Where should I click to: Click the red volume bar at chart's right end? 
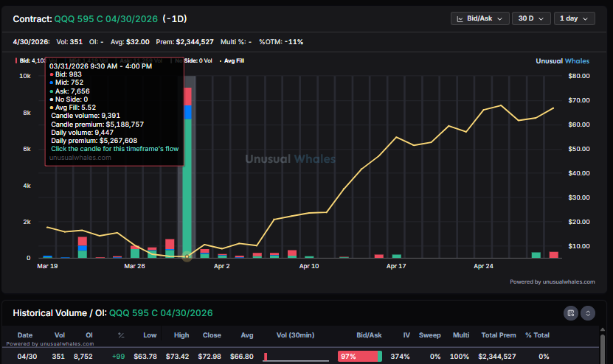[553, 255]
